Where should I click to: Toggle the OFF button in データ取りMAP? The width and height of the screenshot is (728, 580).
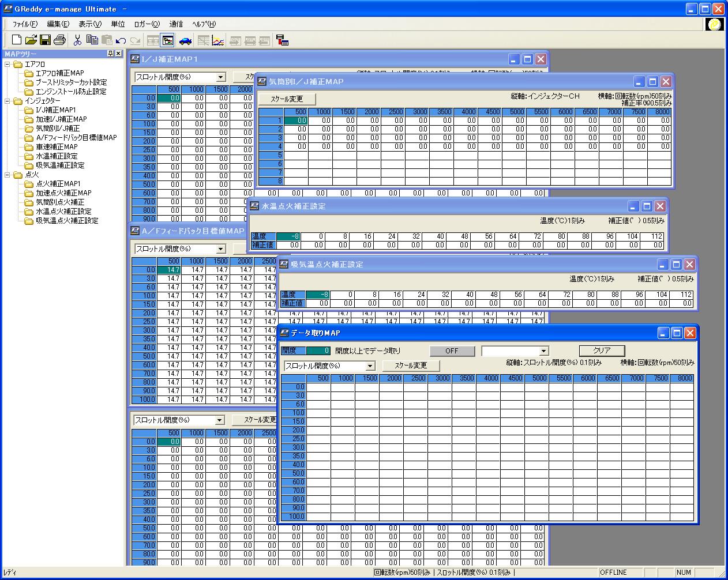[452, 351]
